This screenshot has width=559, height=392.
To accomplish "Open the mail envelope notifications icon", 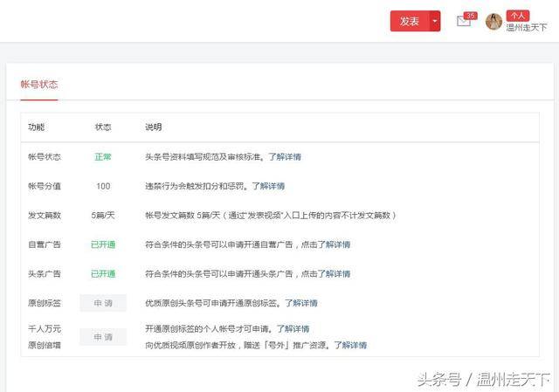I will [x=464, y=23].
